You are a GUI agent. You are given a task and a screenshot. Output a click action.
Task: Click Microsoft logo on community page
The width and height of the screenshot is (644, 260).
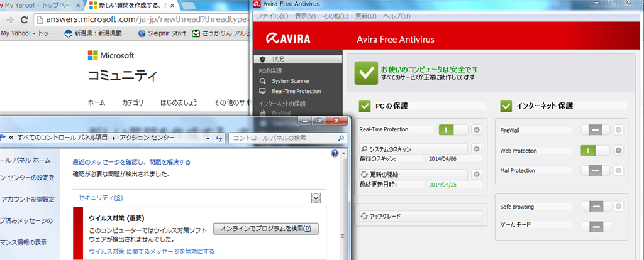click(111, 55)
